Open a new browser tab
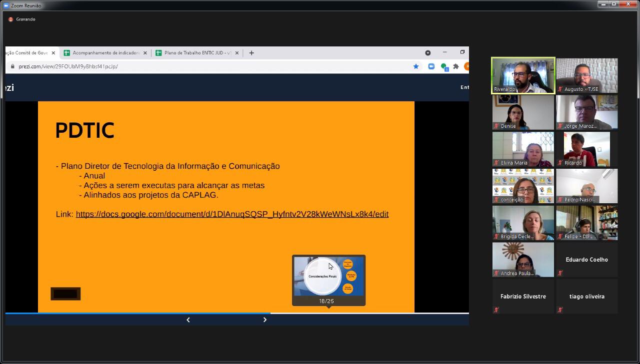Image resolution: width=640 pixels, height=364 pixels. (251, 53)
